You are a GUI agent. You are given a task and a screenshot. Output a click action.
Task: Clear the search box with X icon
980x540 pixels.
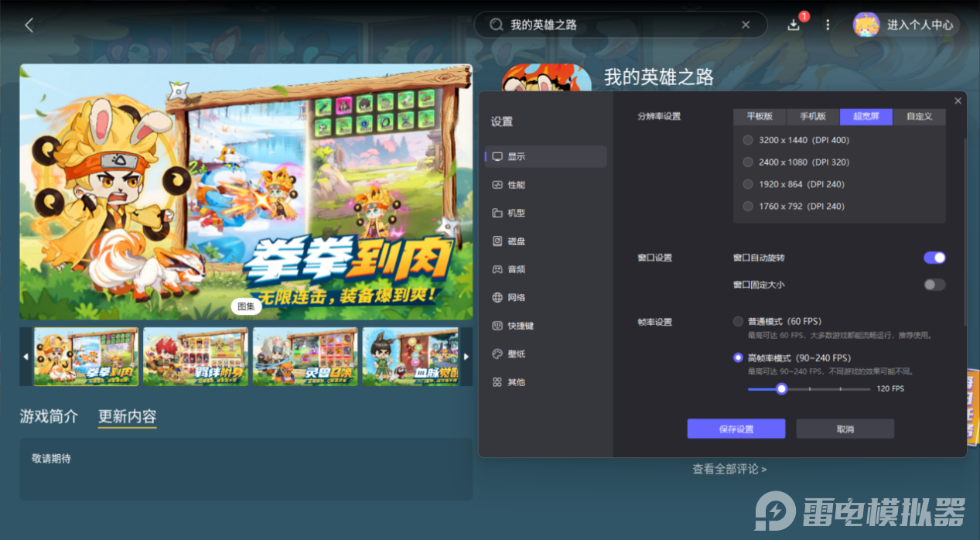point(746,25)
